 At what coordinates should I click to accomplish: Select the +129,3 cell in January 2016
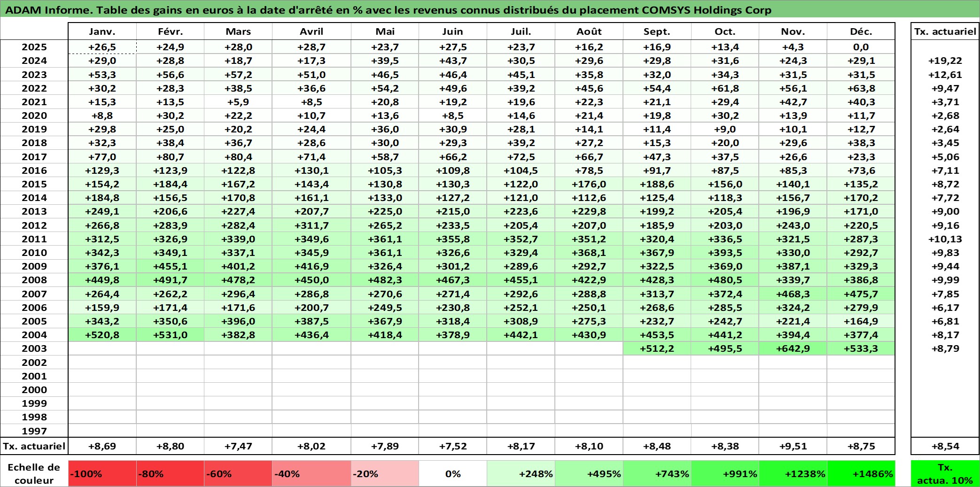102,170
